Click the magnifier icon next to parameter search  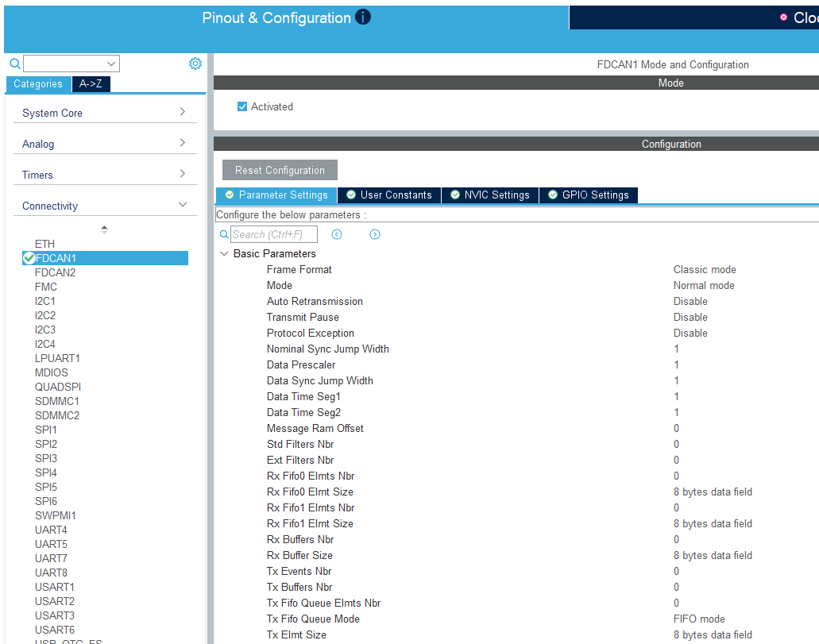click(x=224, y=234)
